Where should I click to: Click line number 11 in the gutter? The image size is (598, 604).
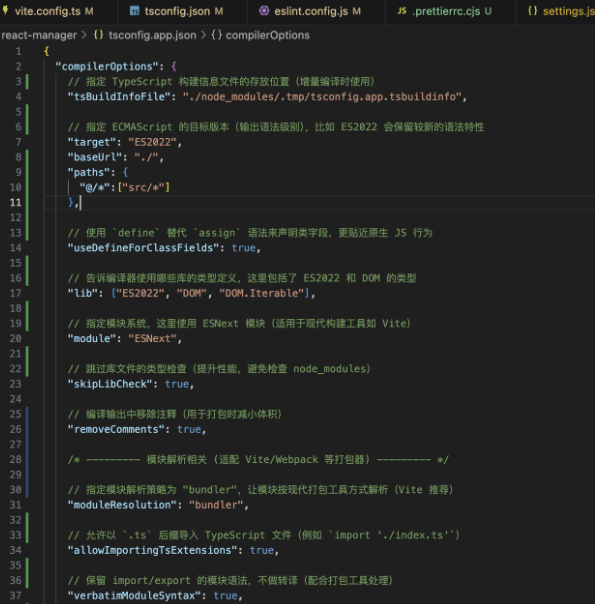(16, 202)
